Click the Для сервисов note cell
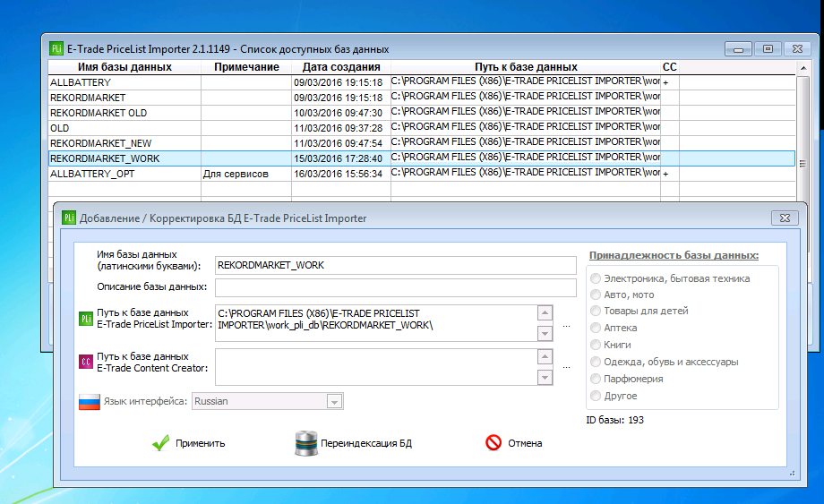This screenshot has height=504, width=824. click(x=246, y=174)
